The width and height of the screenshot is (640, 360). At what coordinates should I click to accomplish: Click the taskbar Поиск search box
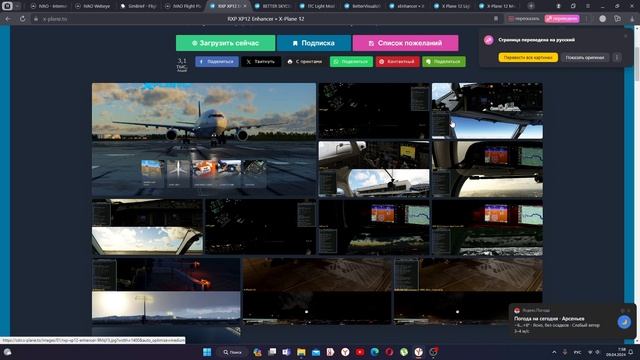click(232, 352)
